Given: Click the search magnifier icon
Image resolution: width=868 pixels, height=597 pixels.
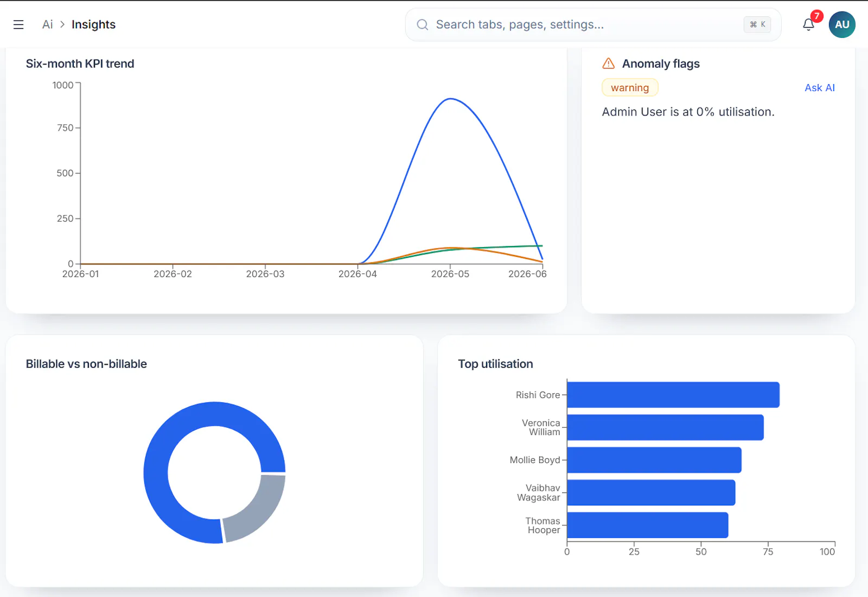Looking at the screenshot, I should pyautogui.click(x=422, y=24).
